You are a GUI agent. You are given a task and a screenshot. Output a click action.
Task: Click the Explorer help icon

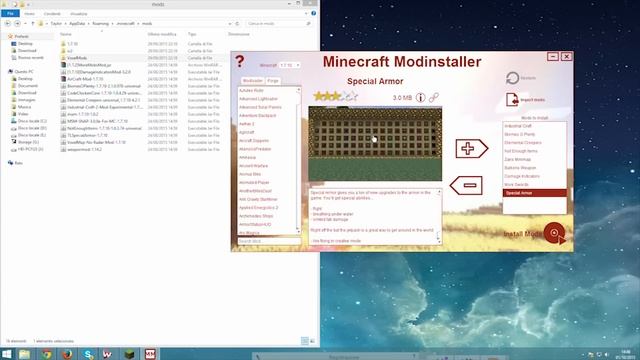[313, 13]
